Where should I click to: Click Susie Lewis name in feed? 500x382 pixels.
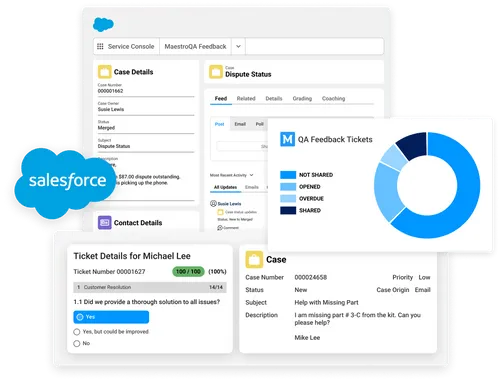(229, 204)
